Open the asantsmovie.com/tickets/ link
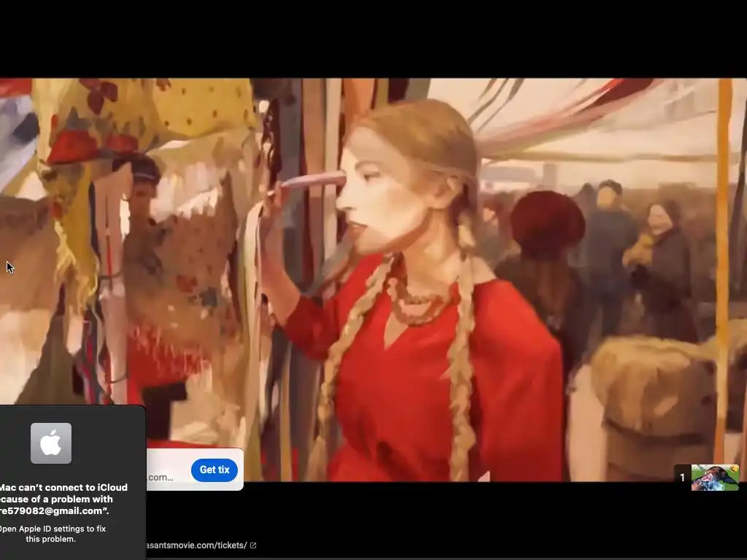The image size is (747, 560). pyautogui.click(x=196, y=545)
